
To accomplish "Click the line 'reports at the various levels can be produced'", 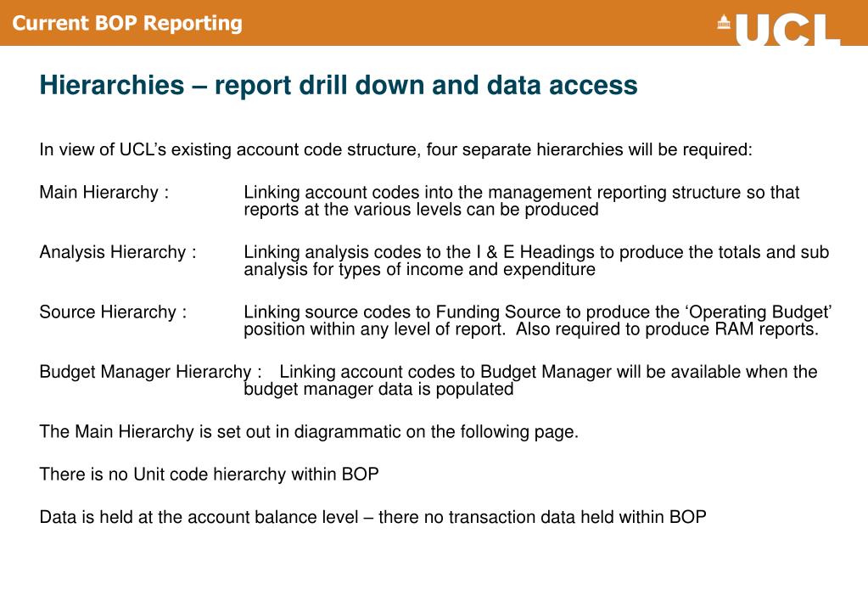I will click(x=421, y=210).
